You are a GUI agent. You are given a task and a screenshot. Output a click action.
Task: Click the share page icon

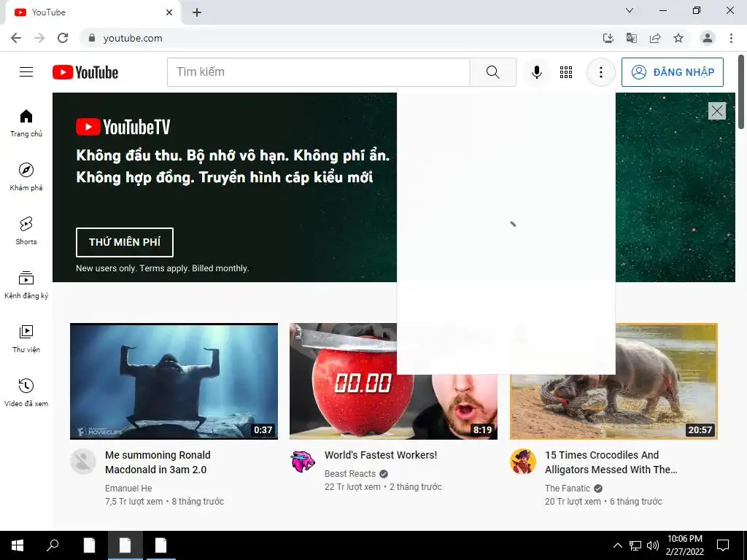tap(655, 38)
